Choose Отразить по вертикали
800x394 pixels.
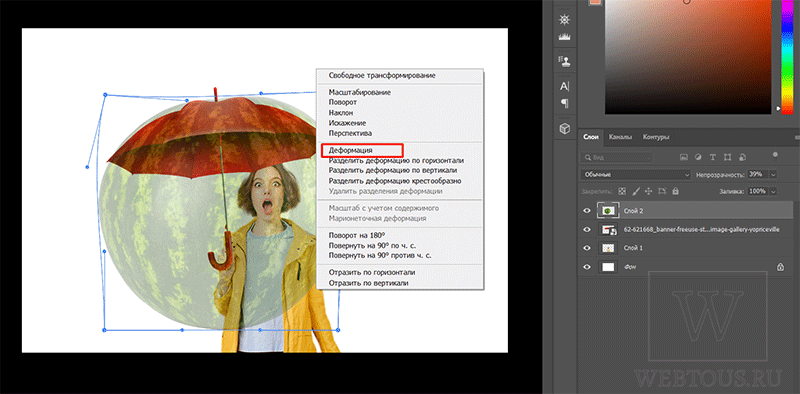(x=368, y=283)
